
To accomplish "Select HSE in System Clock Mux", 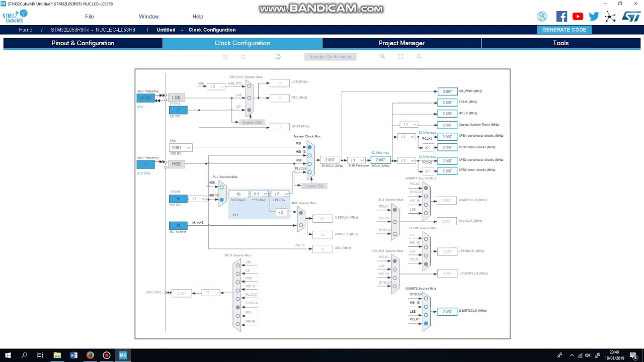I will pos(309,164).
